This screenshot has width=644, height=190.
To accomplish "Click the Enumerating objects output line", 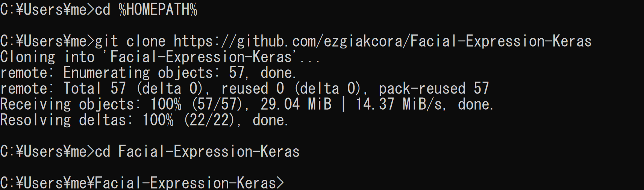I will click(148, 73).
